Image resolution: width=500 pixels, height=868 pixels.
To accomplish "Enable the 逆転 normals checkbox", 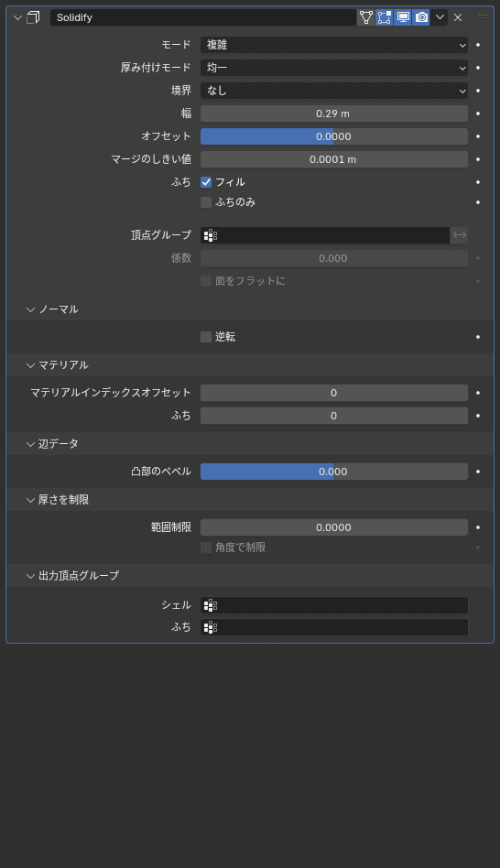I will coord(206,337).
